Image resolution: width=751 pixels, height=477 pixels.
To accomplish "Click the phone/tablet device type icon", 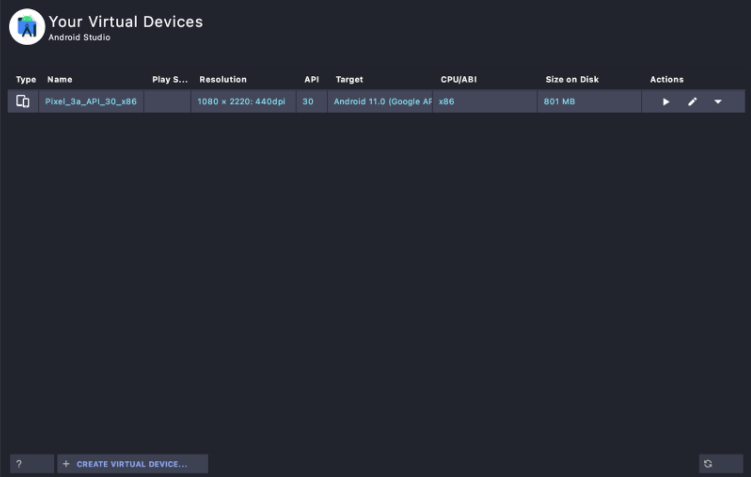I will click(x=23, y=101).
